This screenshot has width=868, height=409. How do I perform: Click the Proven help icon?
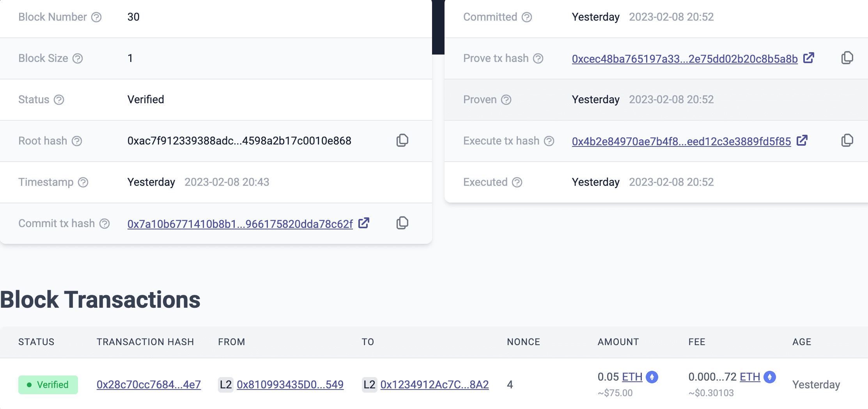506,100
